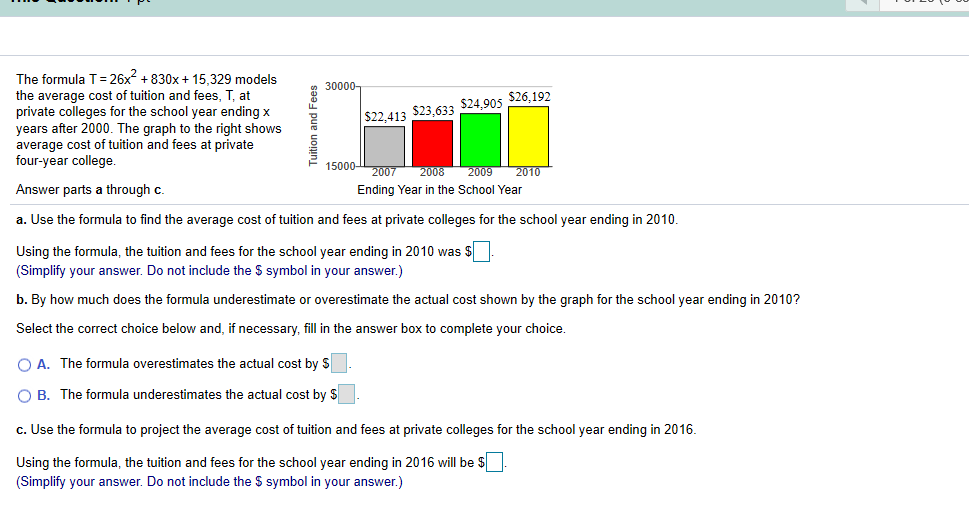The width and height of the screenshot is (969, 531).
Task: Click the previous question arrow button
Action: (x=863, y=3)
